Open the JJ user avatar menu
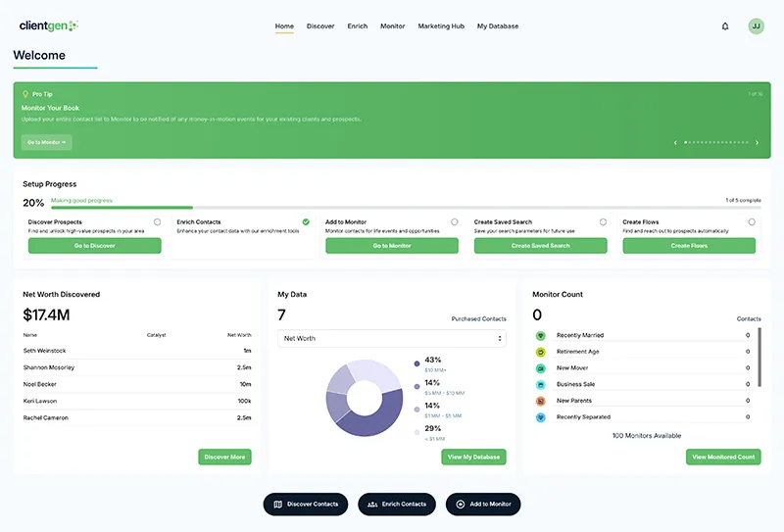784x532 pixels. (756, 26)
